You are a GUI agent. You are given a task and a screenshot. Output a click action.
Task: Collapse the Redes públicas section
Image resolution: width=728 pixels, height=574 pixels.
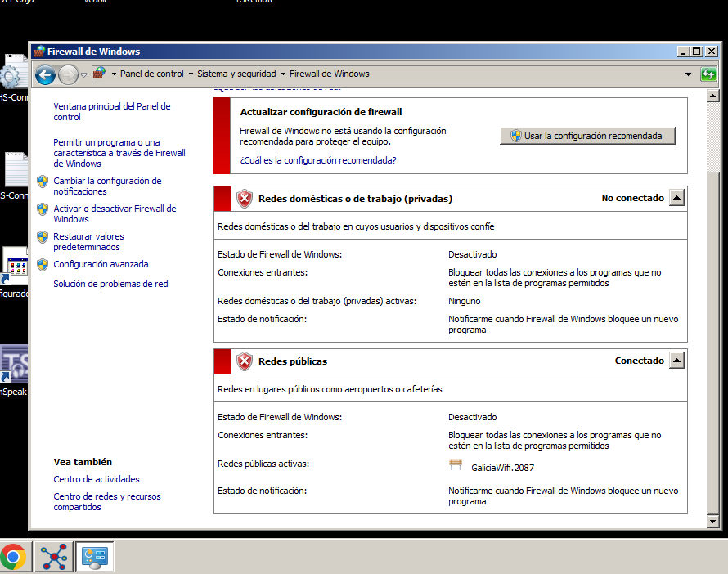tap(676, 361)
